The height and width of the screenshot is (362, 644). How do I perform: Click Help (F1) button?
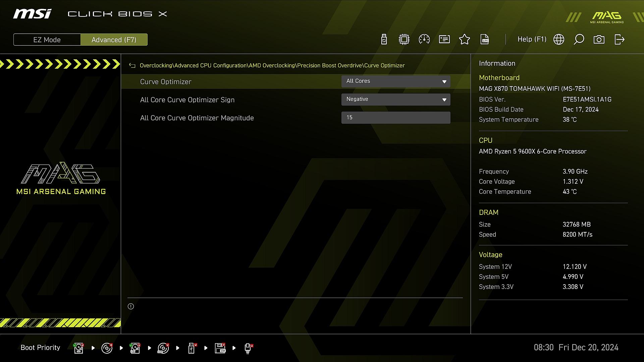point(532,40)
